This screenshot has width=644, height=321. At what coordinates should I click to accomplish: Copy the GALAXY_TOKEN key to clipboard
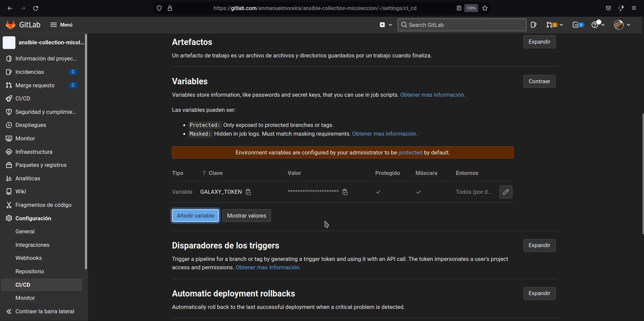248,192
